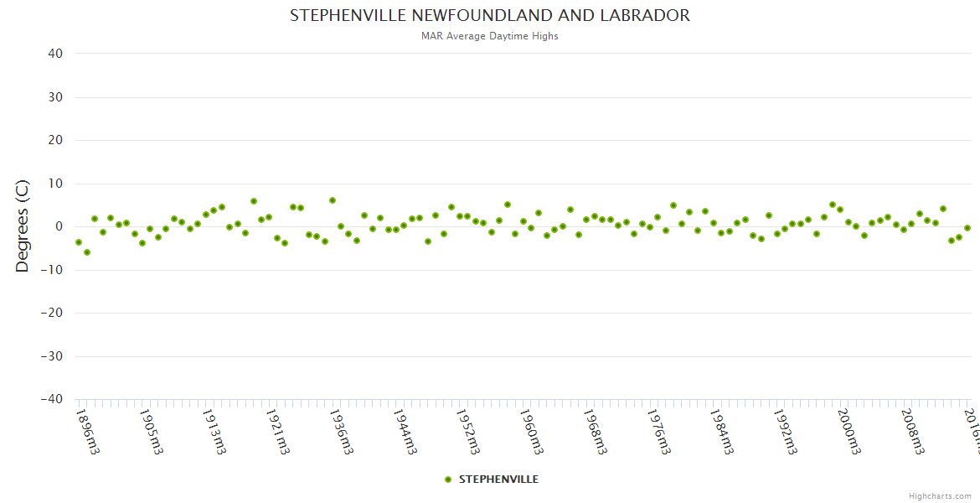Click the 1976m3 x-axis label

pyautogui.click(x=658, y=431)
